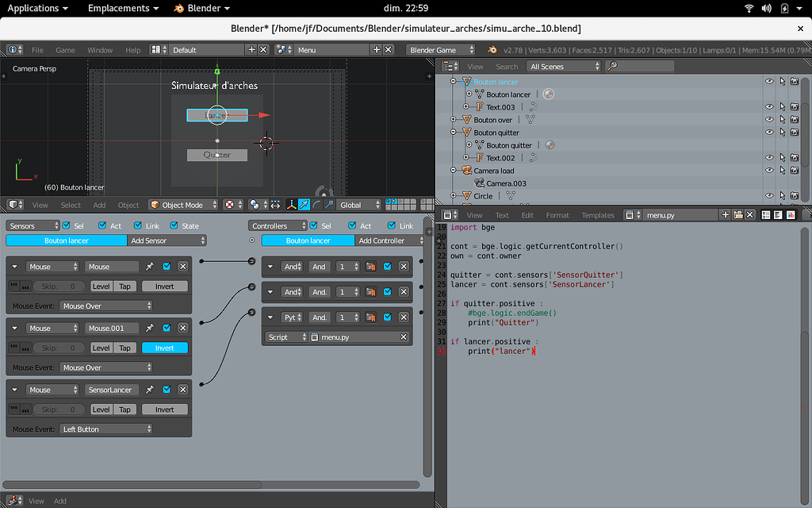This screenshot has height=508, width=812.
Task: Deactivate the SensorLancer sensor checkbox
Action: pyautogui.click(x=167, y=390)
